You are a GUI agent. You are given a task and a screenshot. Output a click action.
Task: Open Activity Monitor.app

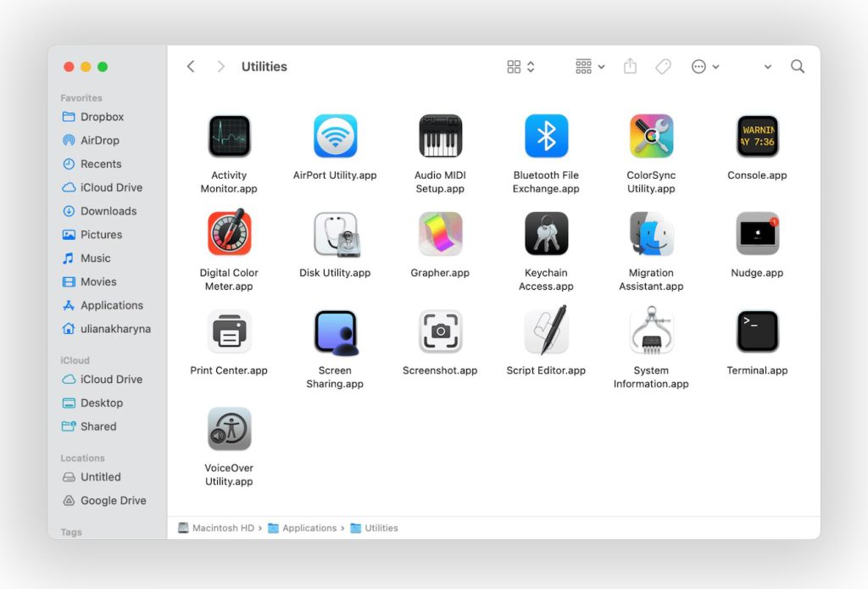[x=228, y=136]
